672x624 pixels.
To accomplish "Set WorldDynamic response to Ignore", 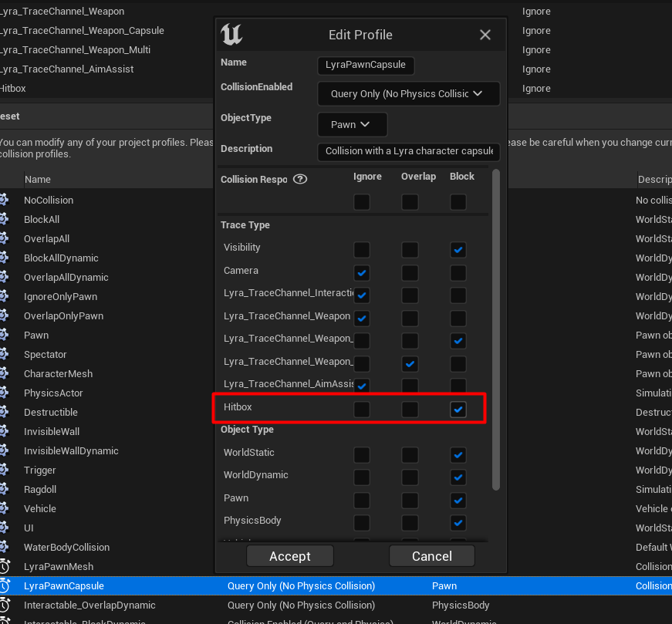I will (362, 477).
